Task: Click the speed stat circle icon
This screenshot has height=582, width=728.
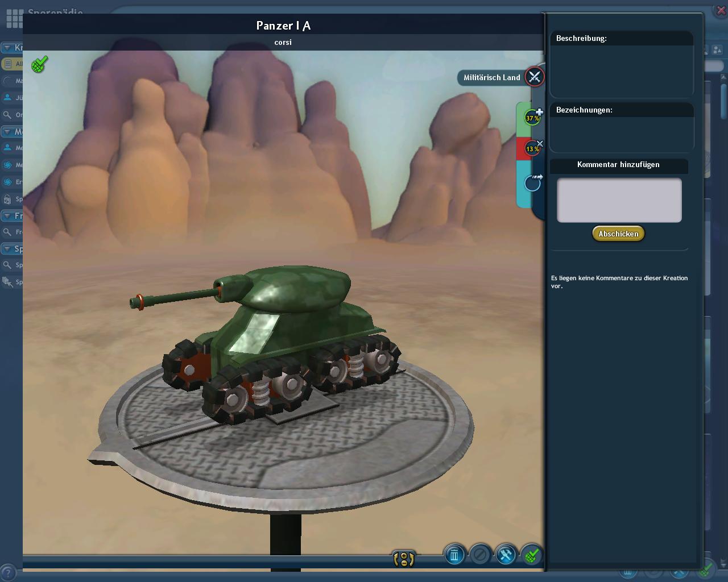Action: coord(533,183)
